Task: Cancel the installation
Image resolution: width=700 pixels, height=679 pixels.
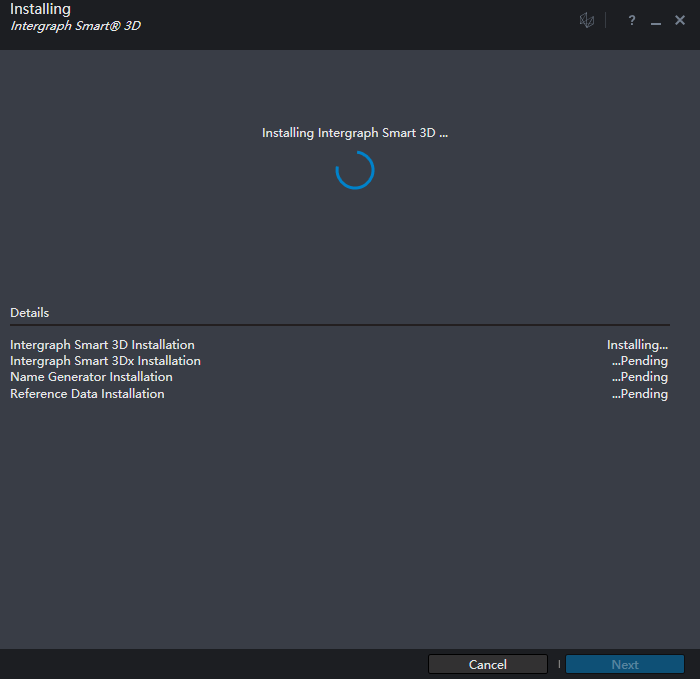Action: 488,664
